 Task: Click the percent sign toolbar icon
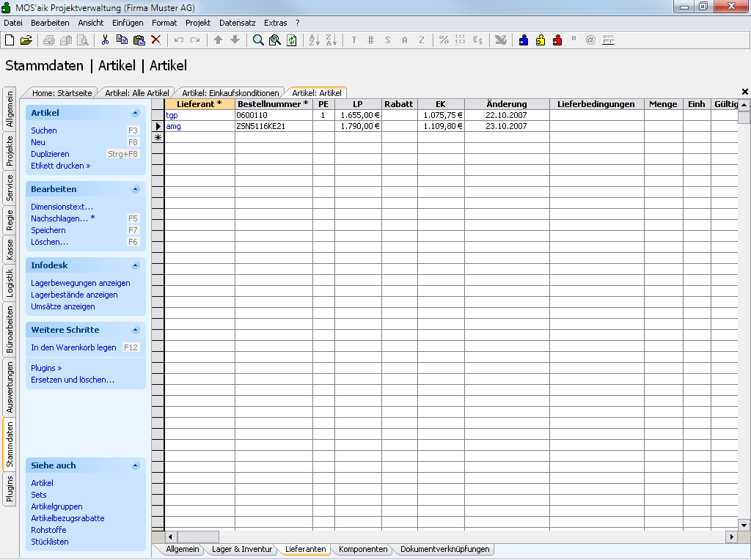(444, 40)
